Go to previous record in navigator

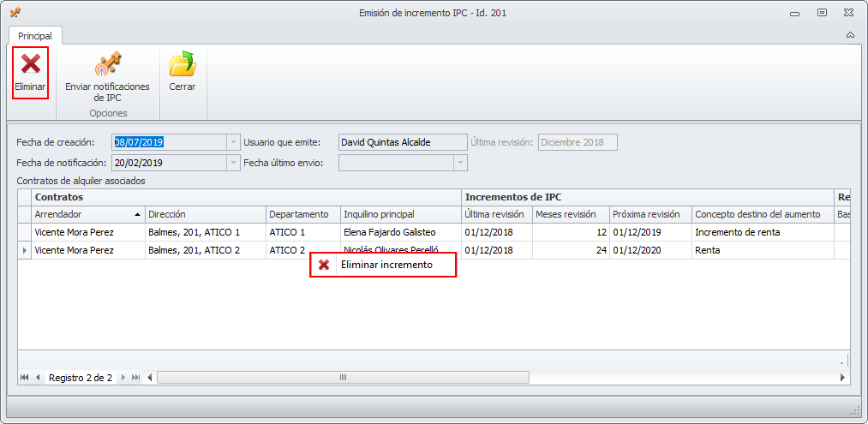[39, 378]
